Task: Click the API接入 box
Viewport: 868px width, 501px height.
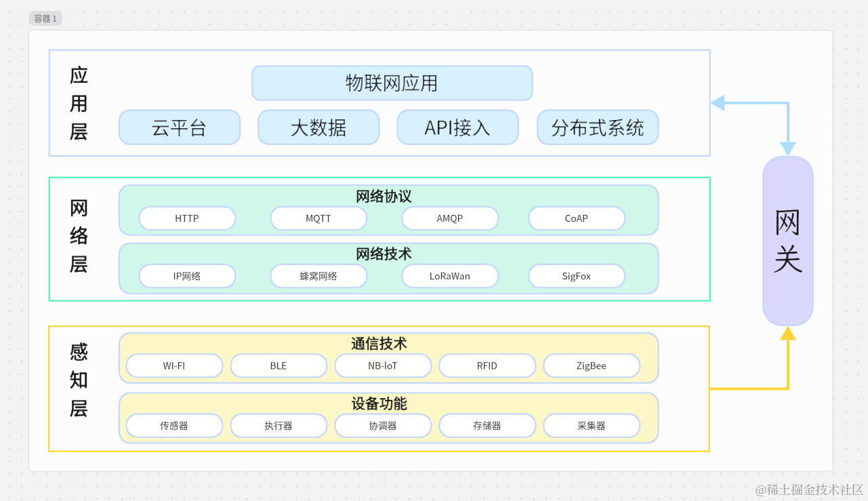Action: [457, 127]
